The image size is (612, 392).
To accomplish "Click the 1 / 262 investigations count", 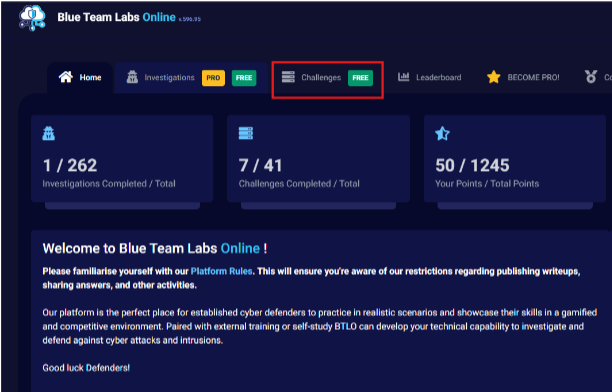I will point(70,165).
